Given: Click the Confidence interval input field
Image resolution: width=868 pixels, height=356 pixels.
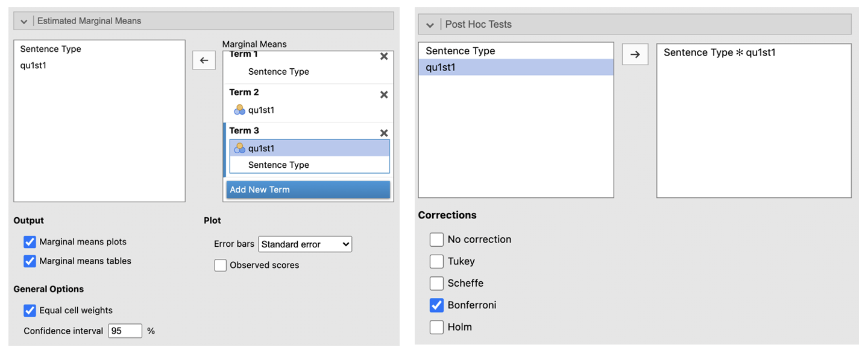Looking at the screenshot, I should point(125,331).
